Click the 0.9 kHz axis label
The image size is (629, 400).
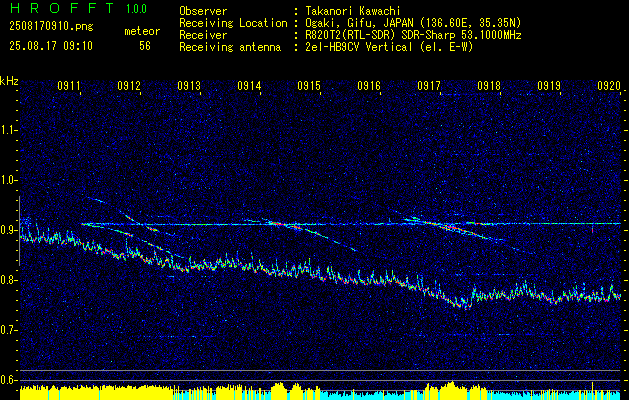click(x=8, y=230)
